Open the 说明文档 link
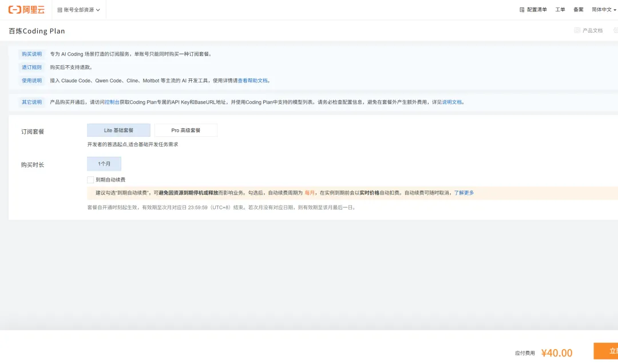The width and height of the screenshot is (618, 364). point(451,102)
